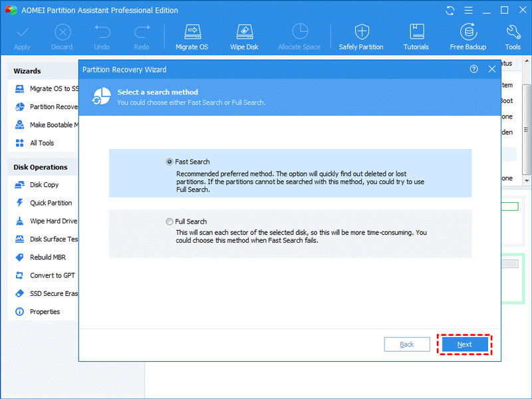The height and width of the screenshot is (399, 532).
Task: Open the Tools wrench icon
Action: click(x=513, y=32)
